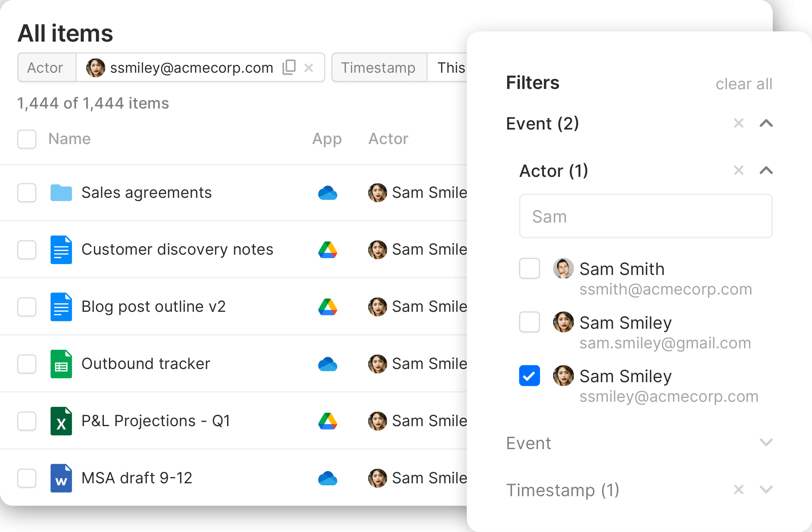The height and width of the screenshot is (532, 812).
Task: Expand the Event filter section
Action: click(766, 443)
